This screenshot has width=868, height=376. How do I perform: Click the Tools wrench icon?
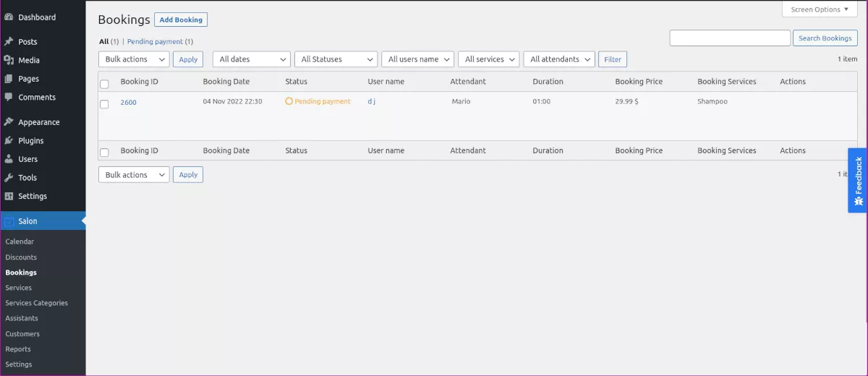(9, 178)
